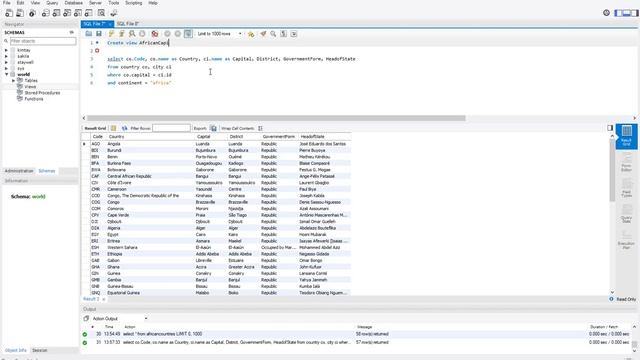Open the Query menu
The width and height of the screenshot is (640, 360).
(52, 3)
